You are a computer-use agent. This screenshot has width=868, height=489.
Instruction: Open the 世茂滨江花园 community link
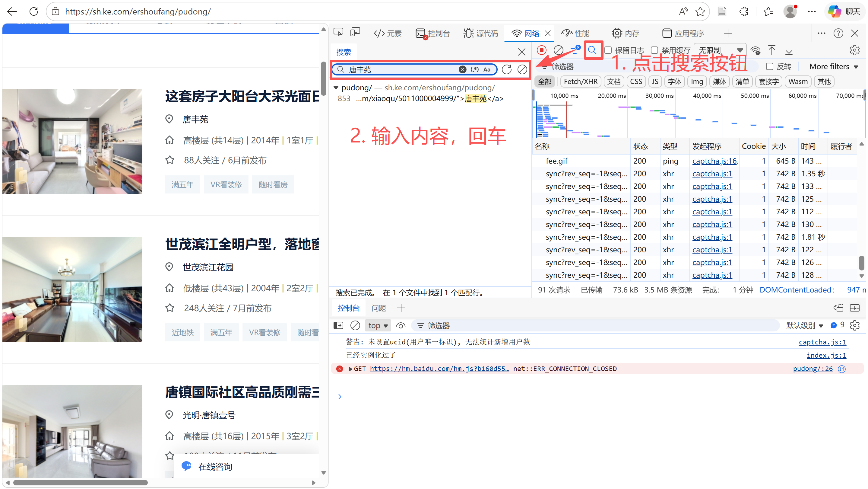click(x=208, y=267)
